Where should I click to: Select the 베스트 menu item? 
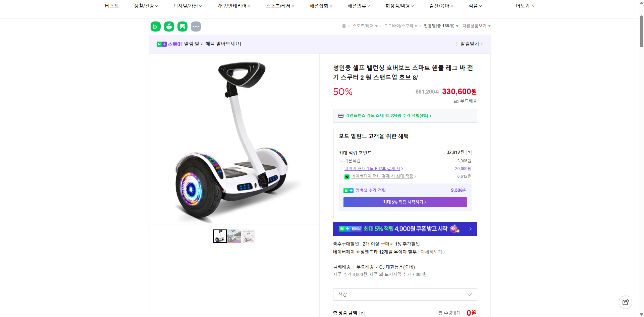pos(112,6)
